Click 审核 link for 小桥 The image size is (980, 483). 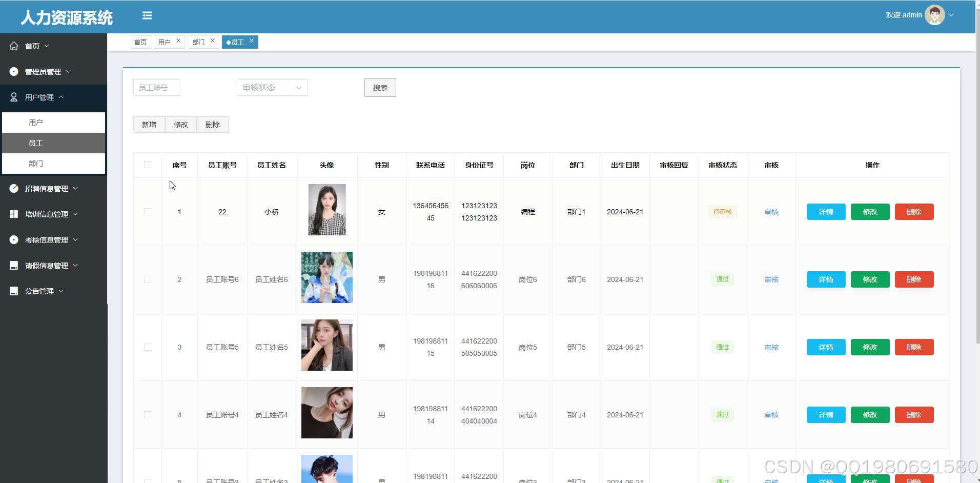pos(771,212)
